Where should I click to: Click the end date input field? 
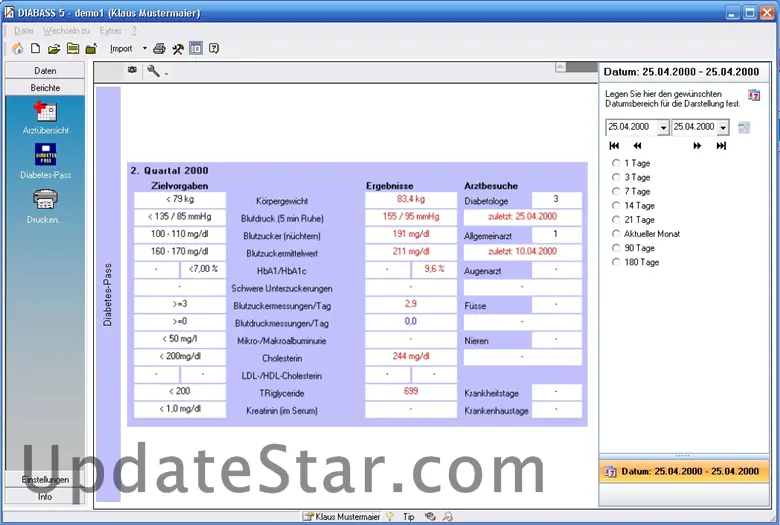click(694, 127)
